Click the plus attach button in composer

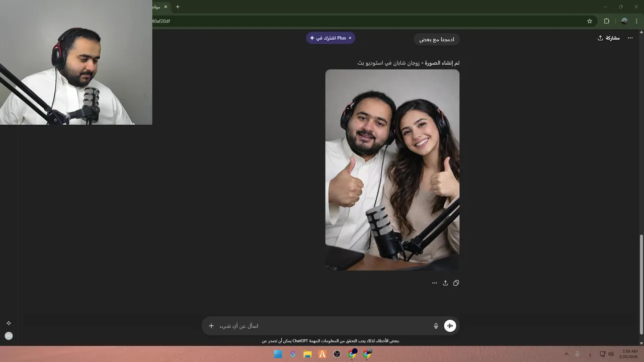point(211,326)
